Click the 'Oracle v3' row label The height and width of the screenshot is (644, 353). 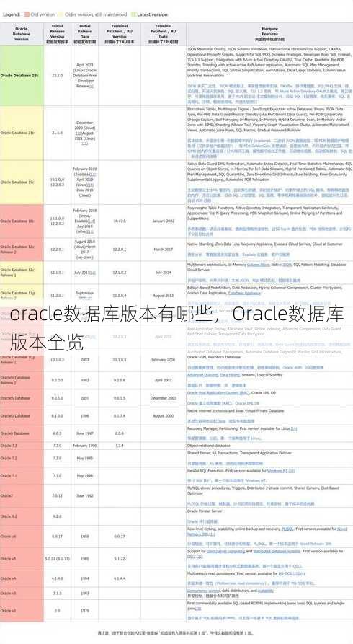(x=8, y=593)
